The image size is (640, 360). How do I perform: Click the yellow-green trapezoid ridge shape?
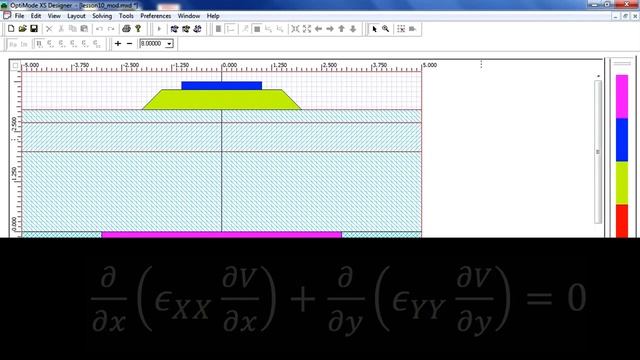coord(222,100)
